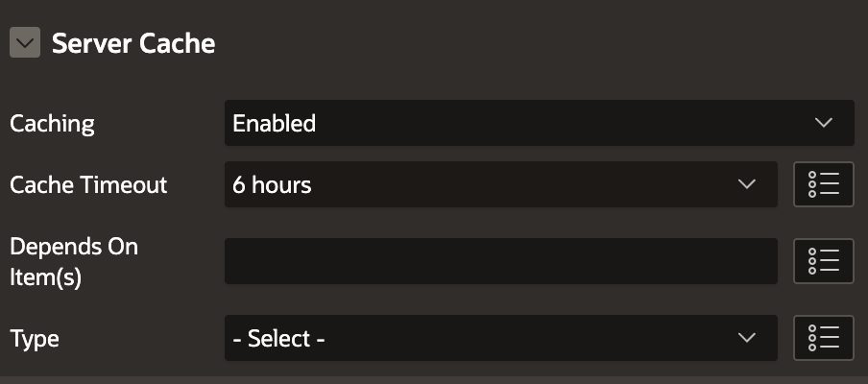The height and width of the screenshot is (384, 868).
Task: Click the Depends On Item(s) label
Action: 74,261
